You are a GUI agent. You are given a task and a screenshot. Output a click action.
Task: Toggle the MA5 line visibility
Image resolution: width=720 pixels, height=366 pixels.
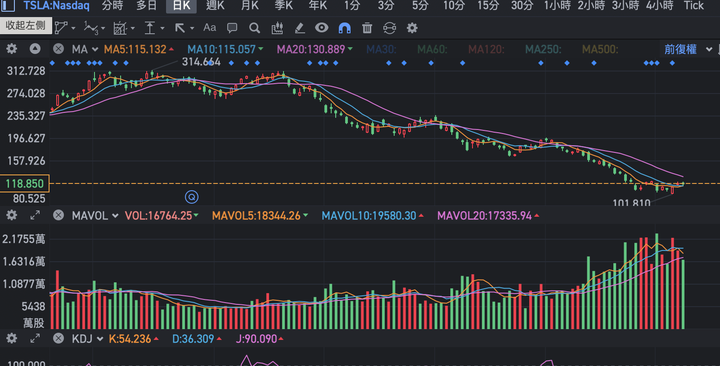(x=139, y=49)
